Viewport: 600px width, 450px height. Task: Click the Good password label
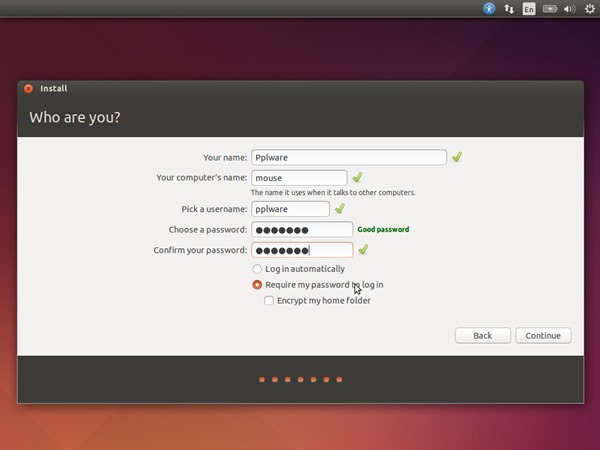point(383,229)
